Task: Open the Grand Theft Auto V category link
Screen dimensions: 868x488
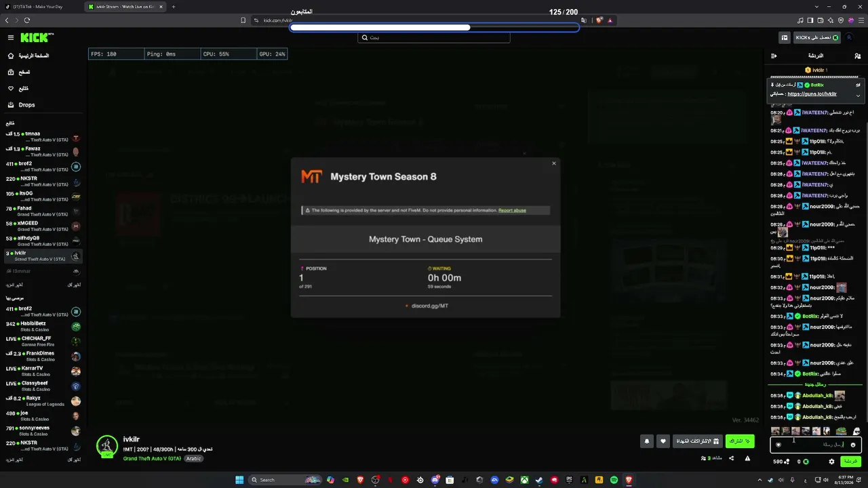Action: click(152, 459)
